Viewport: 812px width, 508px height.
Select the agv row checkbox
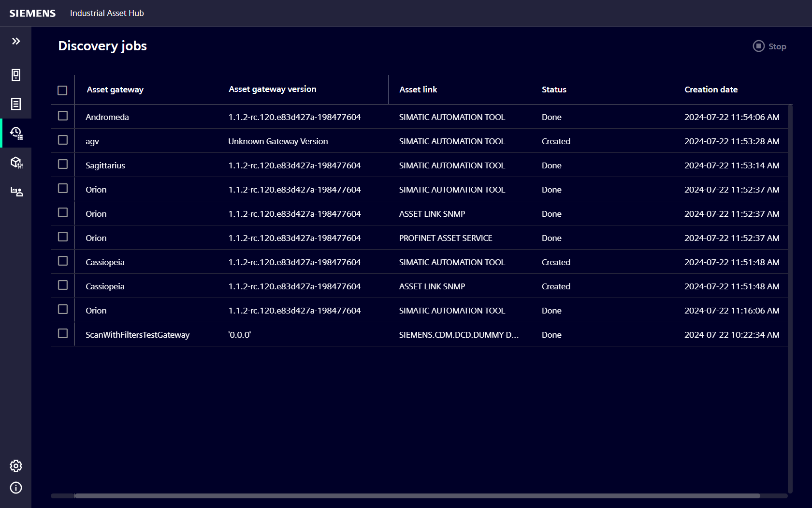pos(63,140)
